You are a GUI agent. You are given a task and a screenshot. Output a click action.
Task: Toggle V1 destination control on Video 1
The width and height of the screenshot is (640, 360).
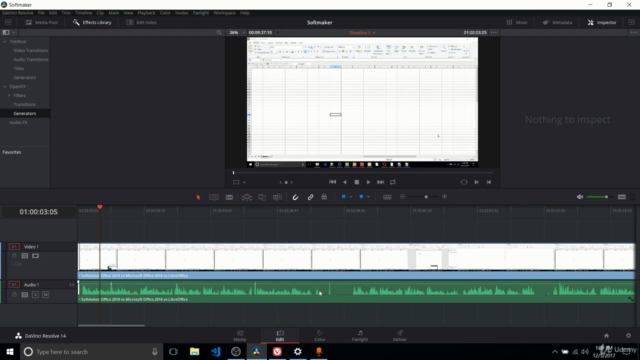click(x=14, y=247)
